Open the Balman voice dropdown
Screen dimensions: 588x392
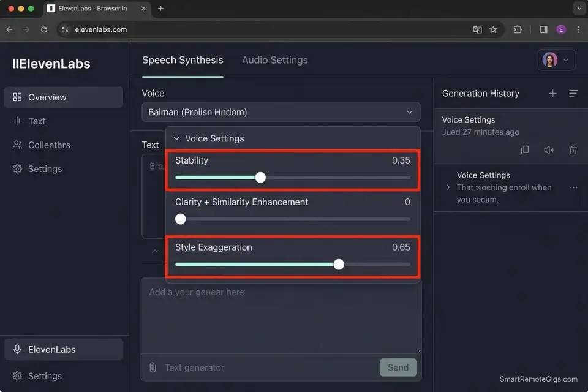[281, 112]
